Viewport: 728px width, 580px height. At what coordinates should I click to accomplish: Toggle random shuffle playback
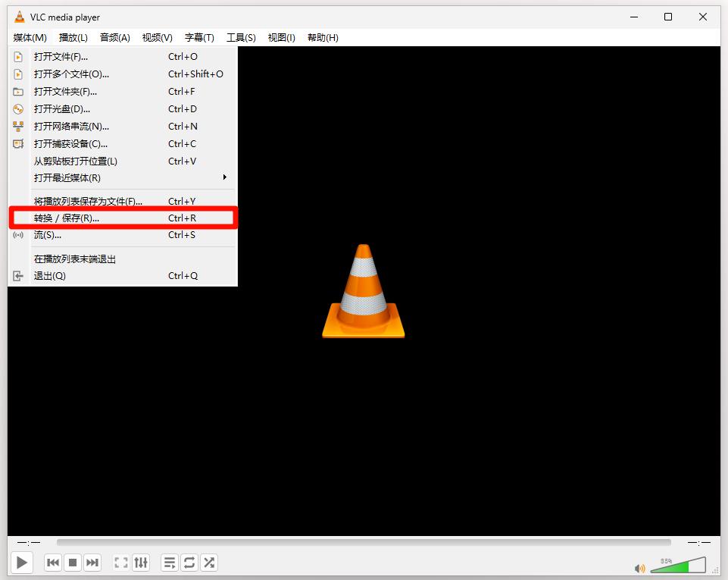(x=209, y=563)
